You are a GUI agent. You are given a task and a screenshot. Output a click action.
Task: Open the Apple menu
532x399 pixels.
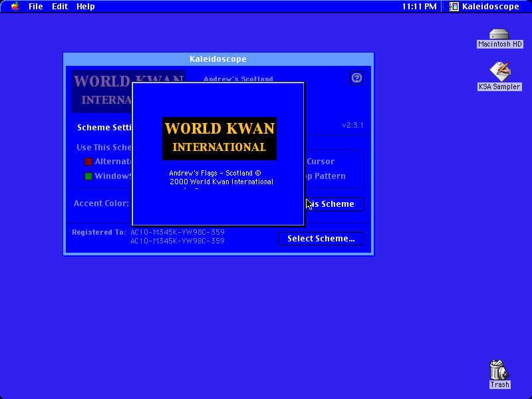tap(15, 7)
